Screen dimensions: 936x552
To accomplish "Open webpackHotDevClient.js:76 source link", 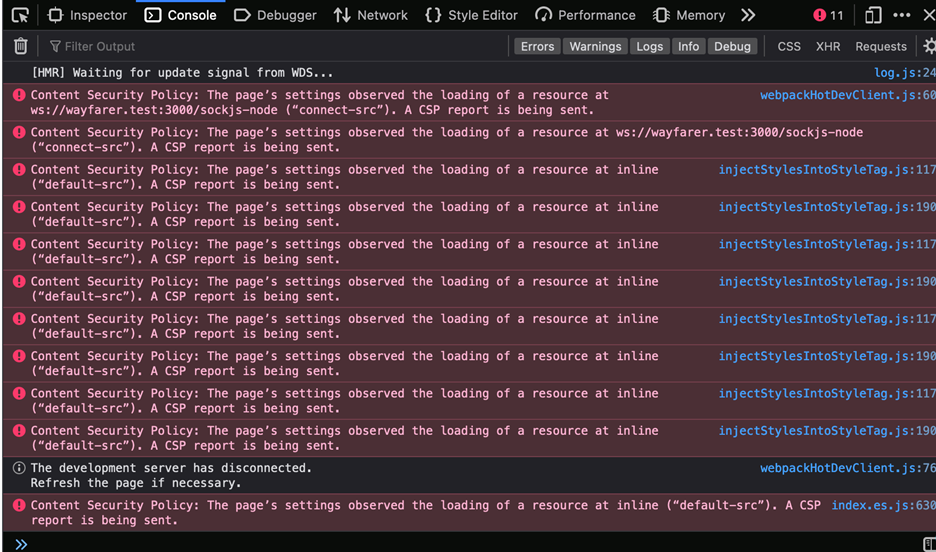I will (x=848, y=468).
